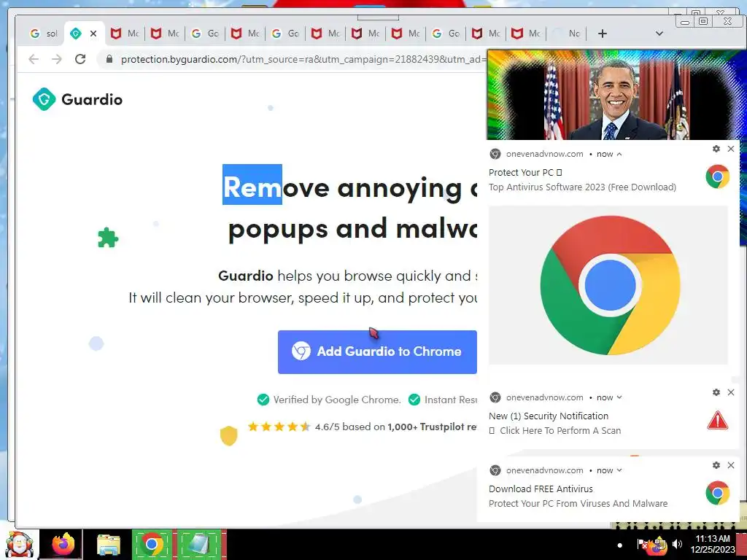The width and height of the screenshot is (747, 560).
Task: Click the browser forward arrow
Action: (x=57, y=59)
